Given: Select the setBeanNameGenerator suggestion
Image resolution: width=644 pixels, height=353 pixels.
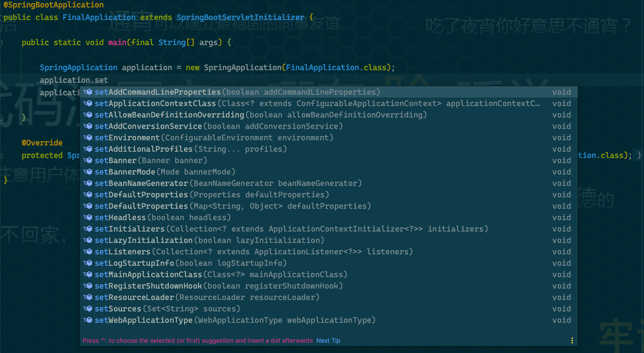Looking at the screenshot, I should tap(329, 183).
